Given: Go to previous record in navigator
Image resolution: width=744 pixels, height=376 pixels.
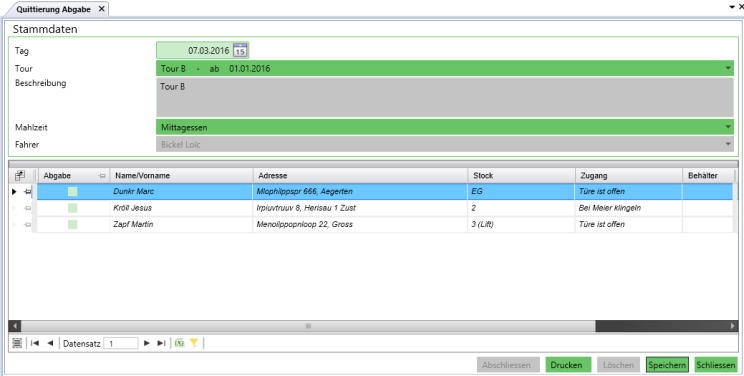Looking at the screenshot, I should pyautogui.click(x=50, y=343).
